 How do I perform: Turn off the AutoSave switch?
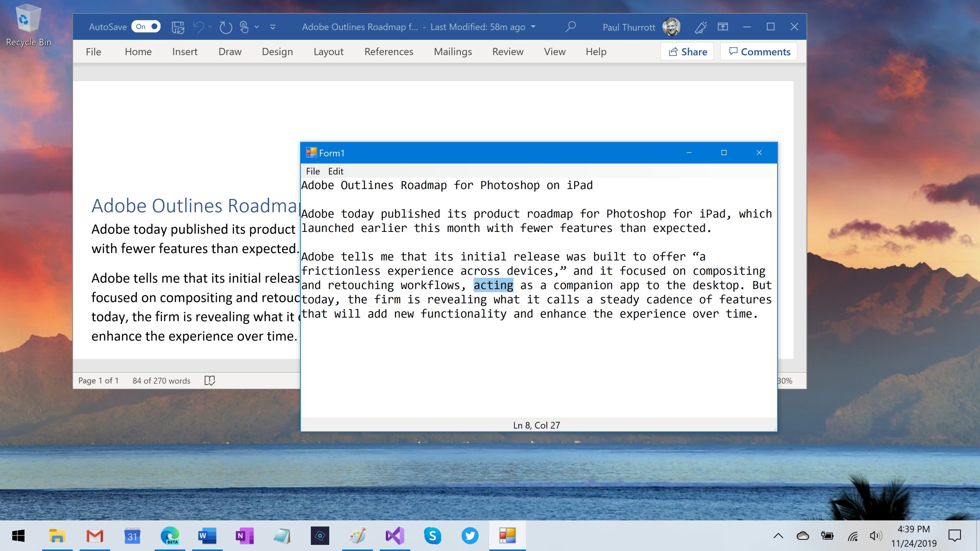[x=146, y=27]
